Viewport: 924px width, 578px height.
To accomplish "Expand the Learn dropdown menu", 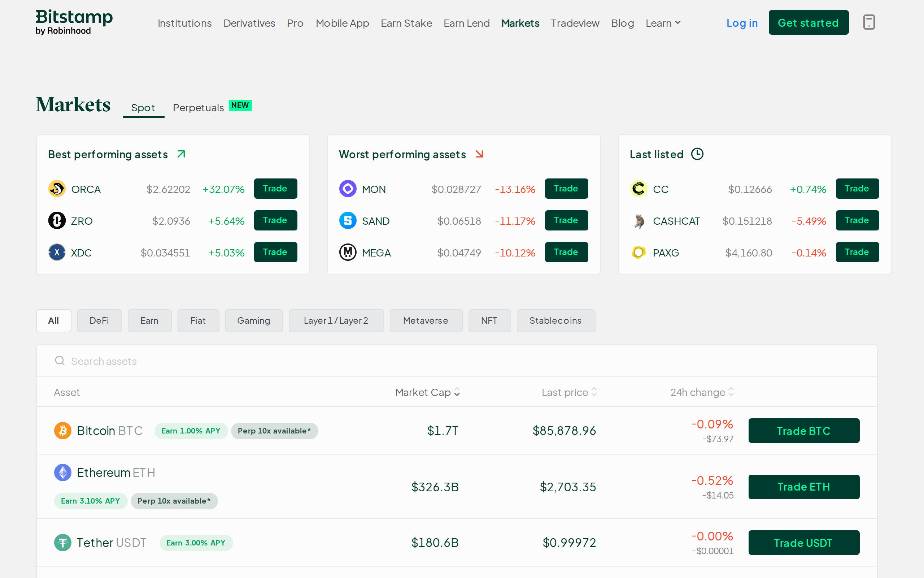I will click(663, 23).
